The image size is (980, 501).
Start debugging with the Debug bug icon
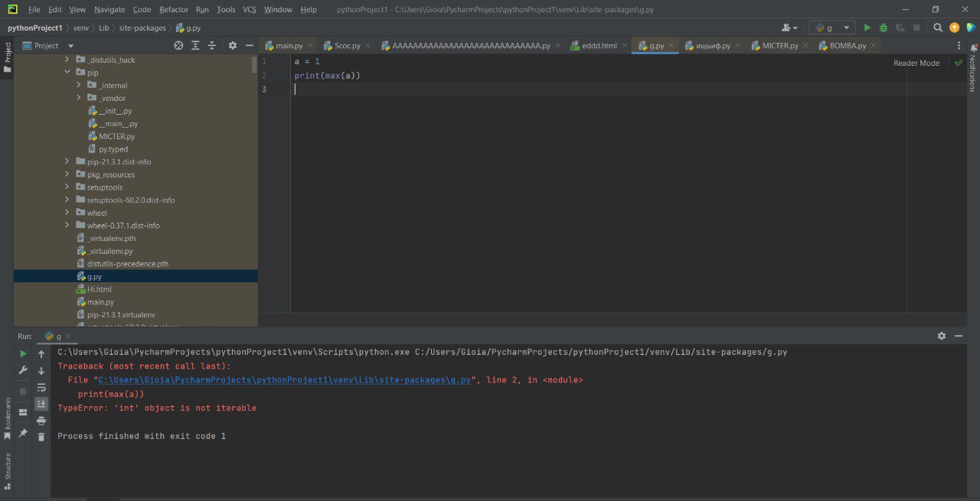coord(884,28)
